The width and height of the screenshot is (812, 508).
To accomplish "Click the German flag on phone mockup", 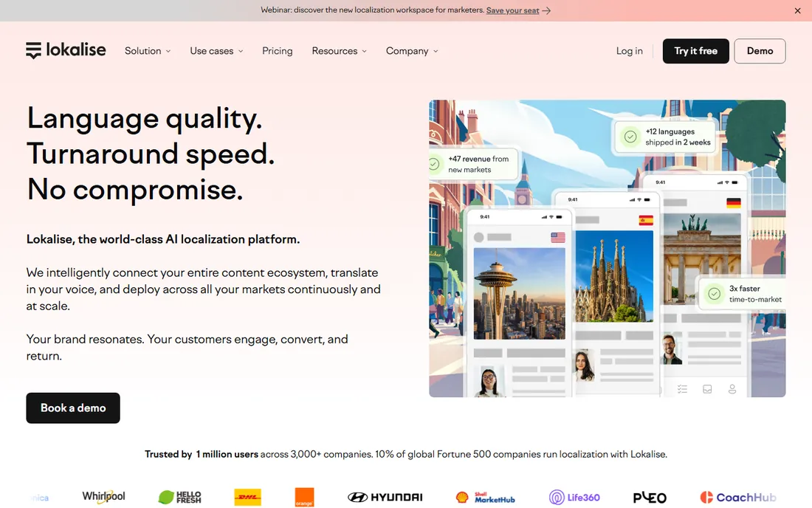I will (734, 203).
